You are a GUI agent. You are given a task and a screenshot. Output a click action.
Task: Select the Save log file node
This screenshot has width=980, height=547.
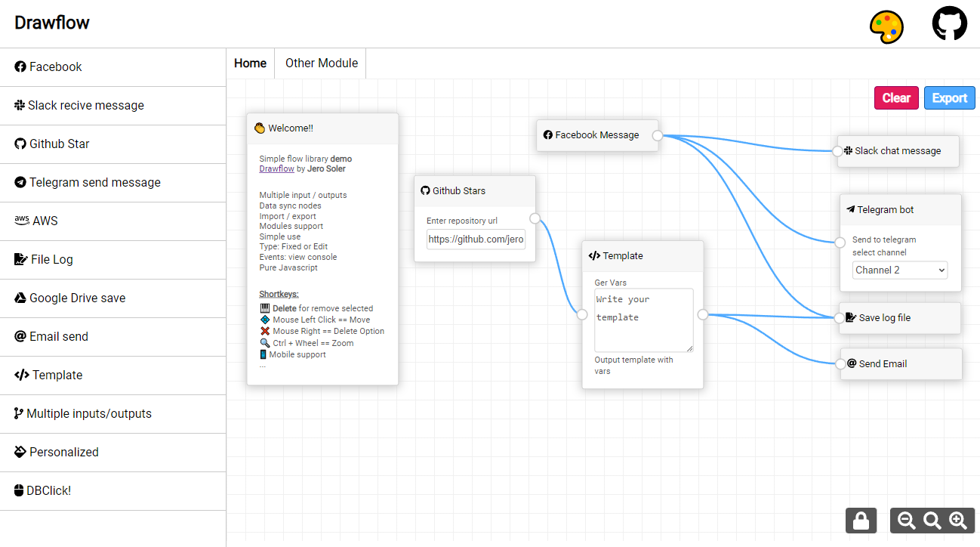point(901,318)
